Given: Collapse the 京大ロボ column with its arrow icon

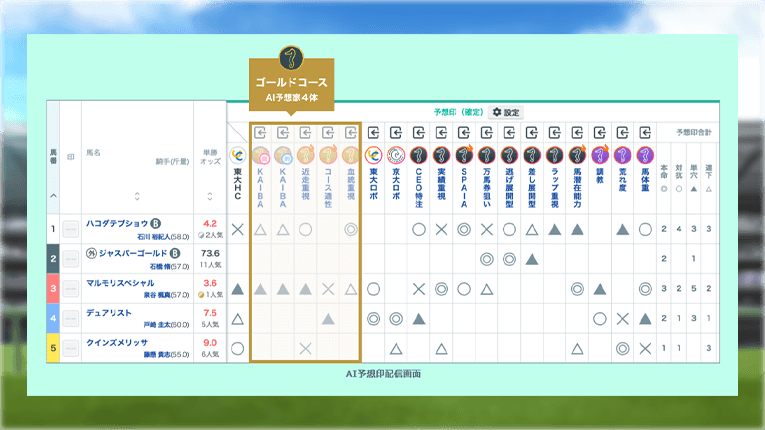Looking at the screenshot, I should 396,132.
